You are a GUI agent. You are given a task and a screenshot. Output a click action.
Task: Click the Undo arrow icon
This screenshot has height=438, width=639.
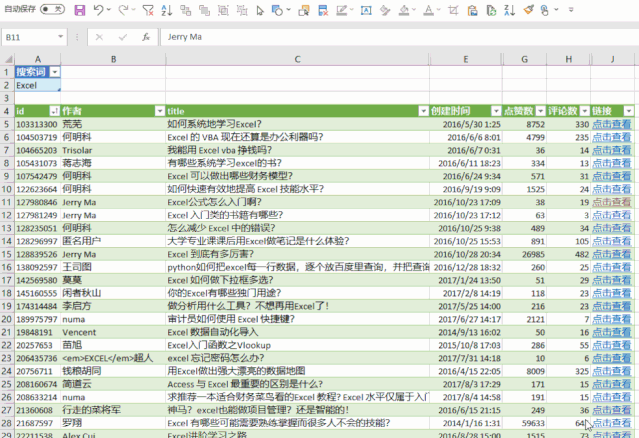[98, 10]
